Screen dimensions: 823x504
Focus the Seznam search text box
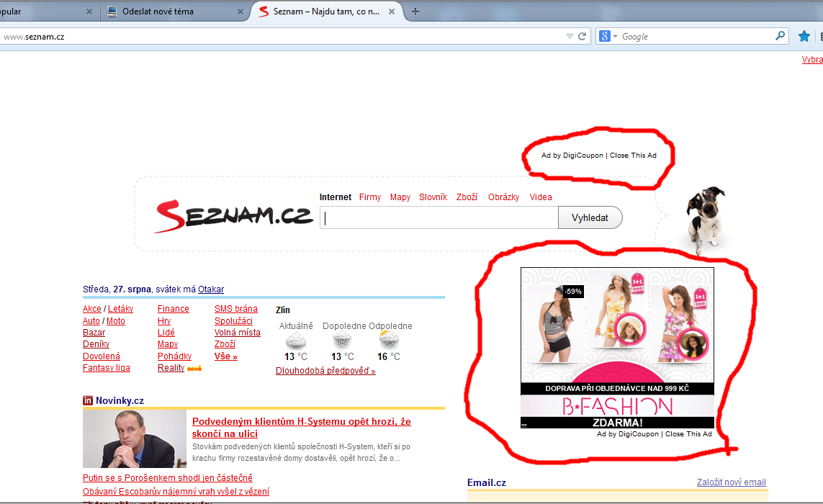tap(439, 217)
